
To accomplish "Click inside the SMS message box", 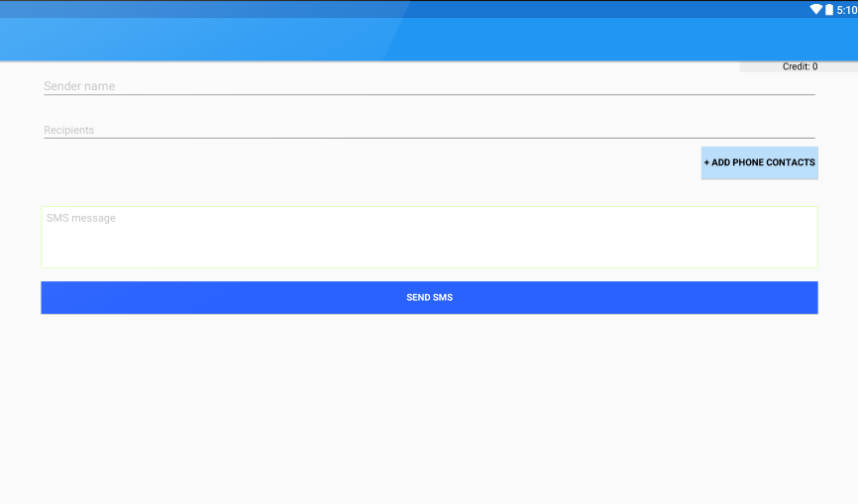I will [430, 238].
